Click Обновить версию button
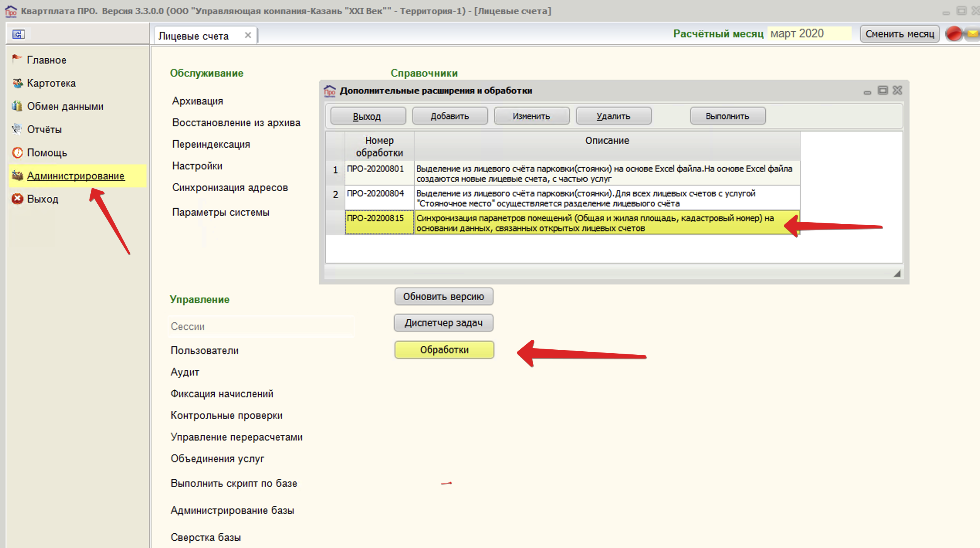Image resolution: width=980 pixels, height=548 pixels. pyautogui.click(x=444, y=296)
